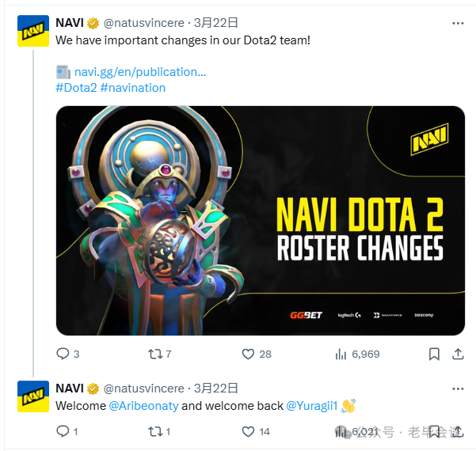
Task: Open the #navination hashtag
Action: click(x=133, y=88)
